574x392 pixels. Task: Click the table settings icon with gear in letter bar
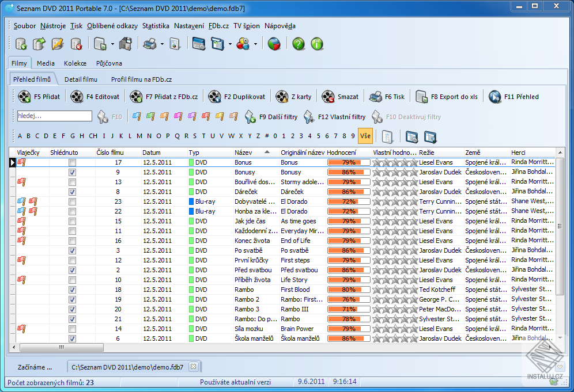[x=412, y=137]
